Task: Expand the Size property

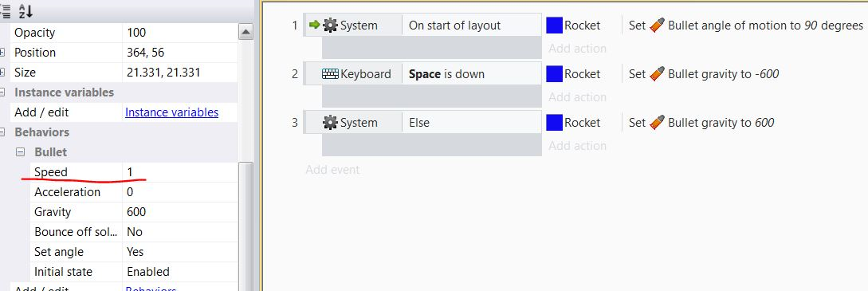Action: coord(2,73)
